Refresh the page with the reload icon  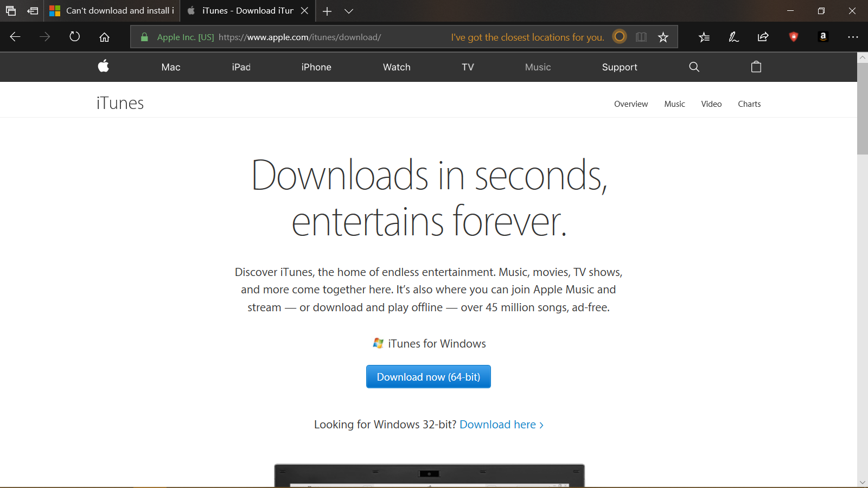coord(75,37)
